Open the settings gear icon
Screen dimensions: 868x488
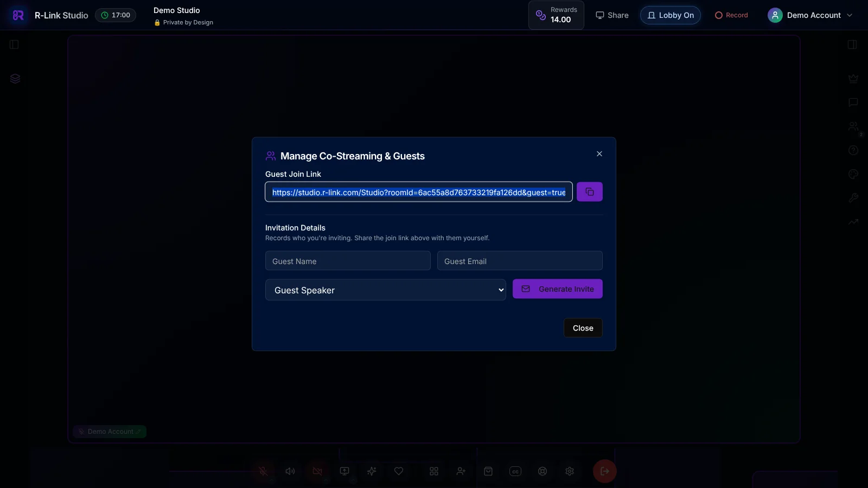click(x=570, y=471)
